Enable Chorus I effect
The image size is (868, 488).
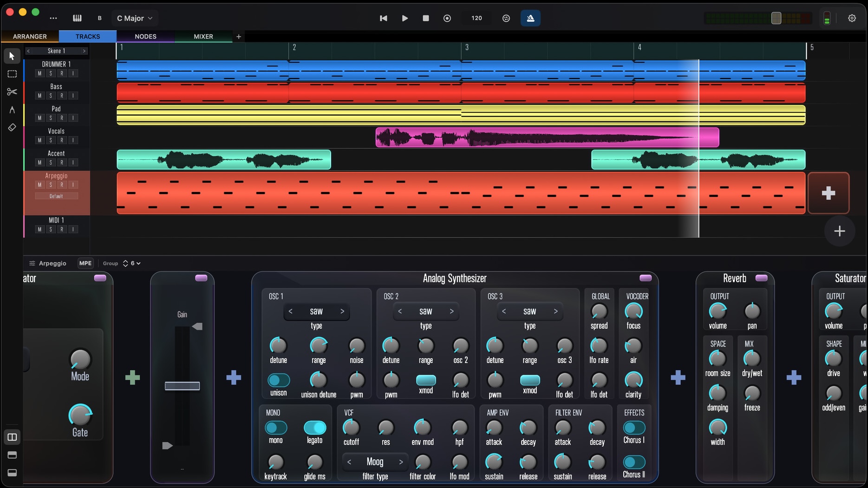(x=634, y=428)
